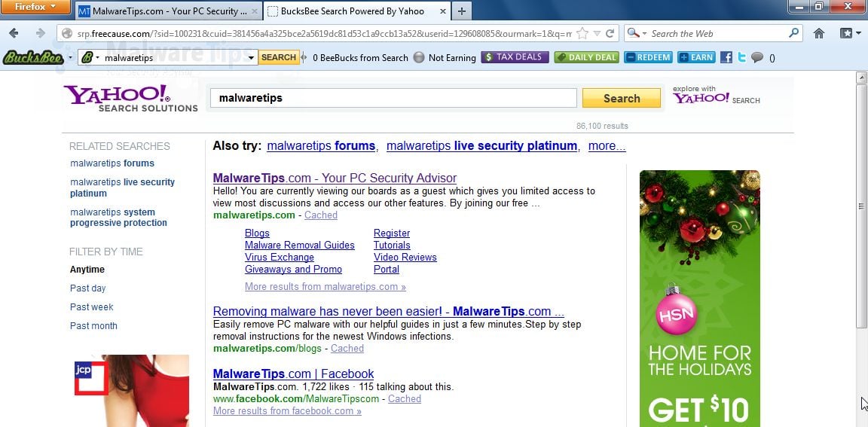
Task: Click the Not Earning status ball icon
Action: (x=419, y=57)
